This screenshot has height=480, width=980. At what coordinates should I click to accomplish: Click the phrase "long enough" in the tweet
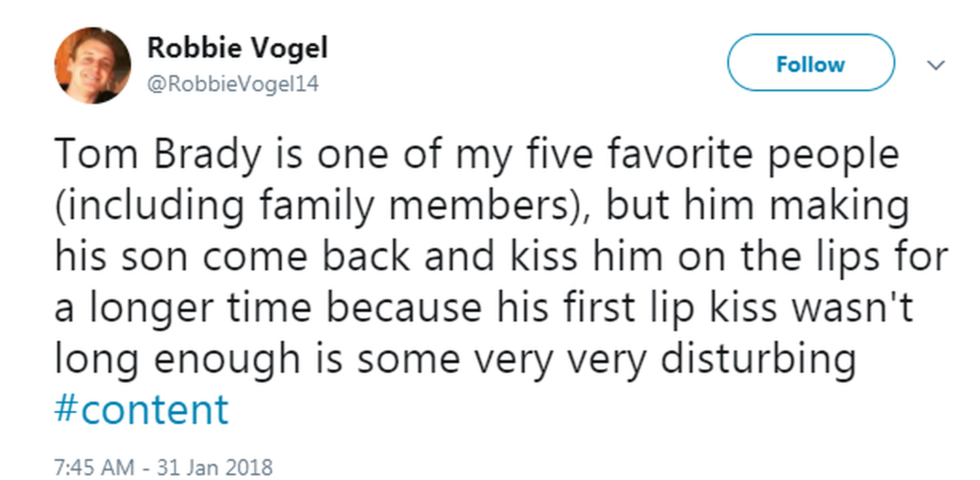point(176,360)
